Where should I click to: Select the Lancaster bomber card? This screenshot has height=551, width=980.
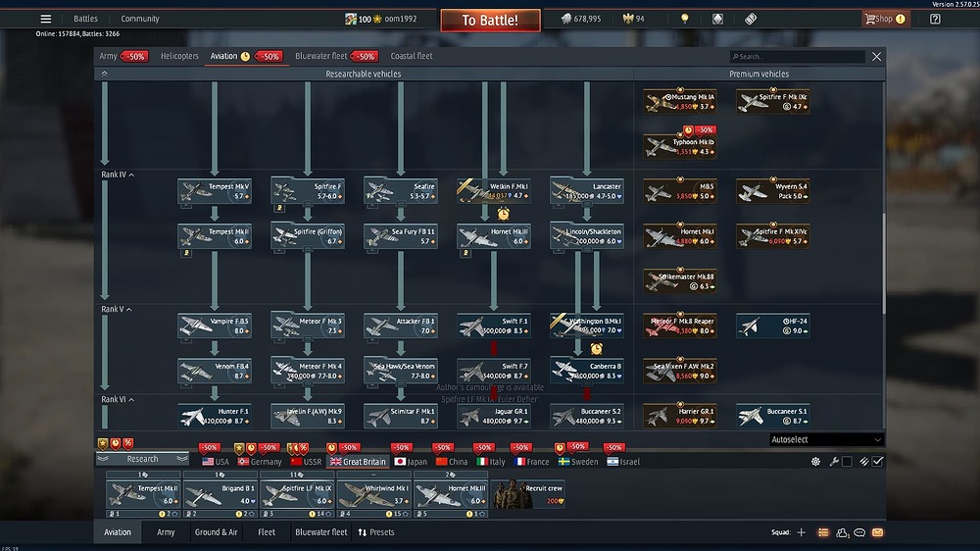tap(587, 191)
